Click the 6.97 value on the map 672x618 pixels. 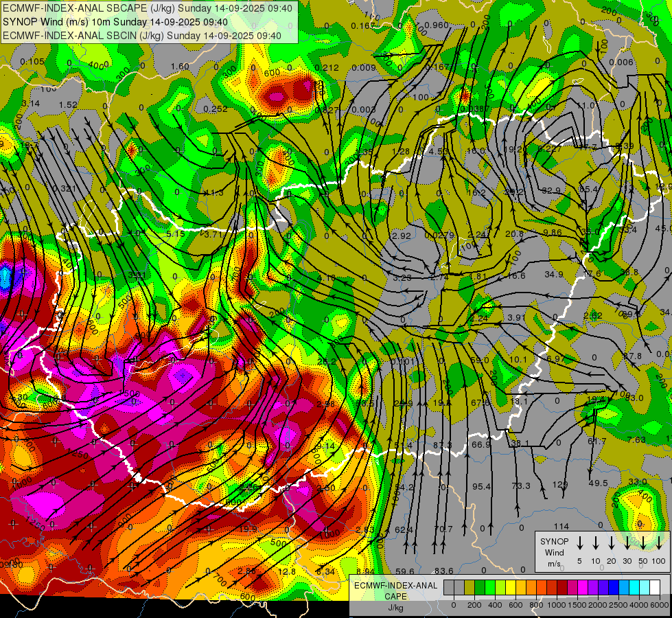click(556, 358)
